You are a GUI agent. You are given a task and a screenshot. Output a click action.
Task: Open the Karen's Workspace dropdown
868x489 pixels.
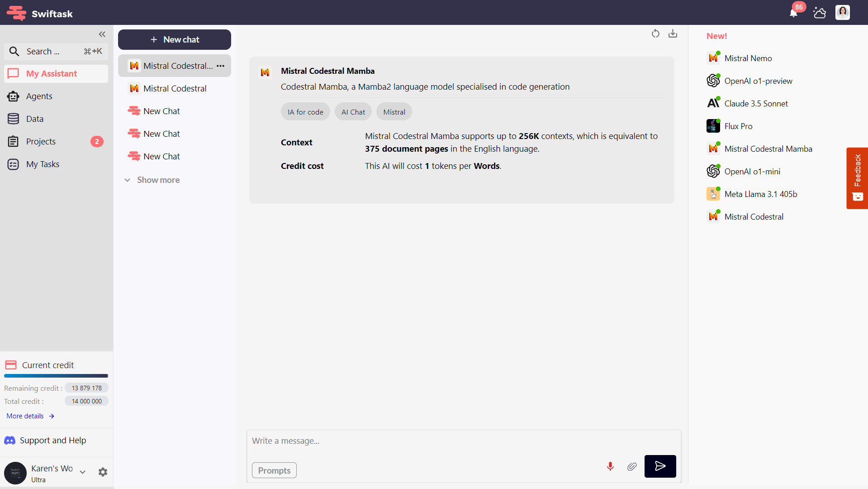(82, 472)
